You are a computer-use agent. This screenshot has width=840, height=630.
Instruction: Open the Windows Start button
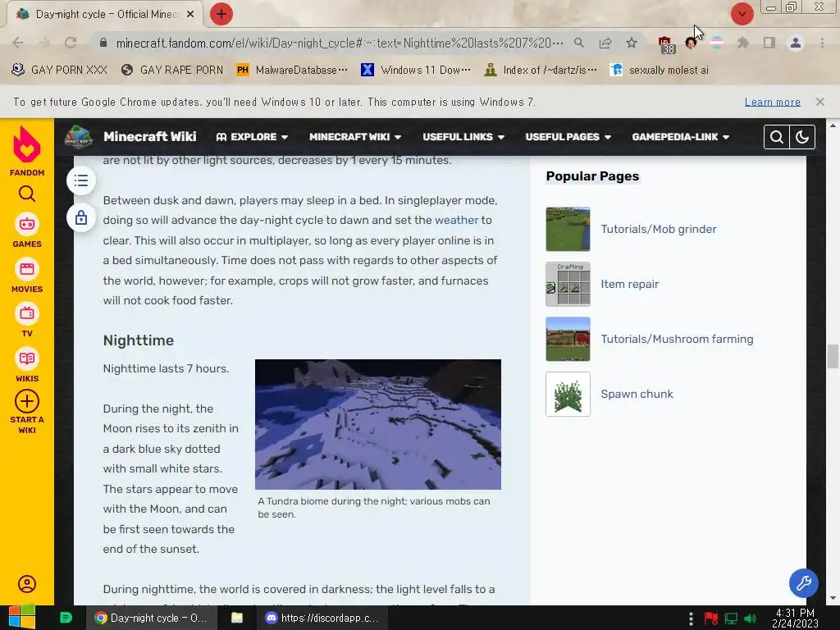pos(21,618)
